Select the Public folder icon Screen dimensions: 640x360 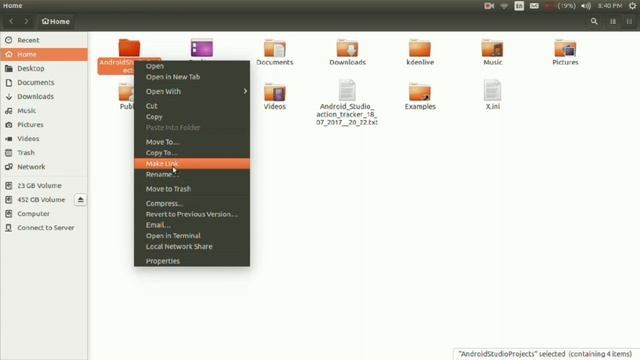126,92
